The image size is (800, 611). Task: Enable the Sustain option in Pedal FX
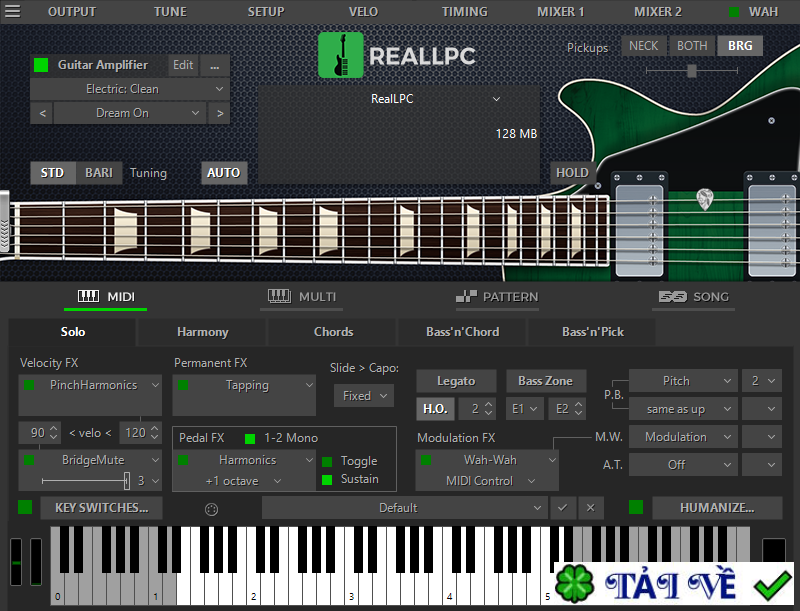coord(328,479)
